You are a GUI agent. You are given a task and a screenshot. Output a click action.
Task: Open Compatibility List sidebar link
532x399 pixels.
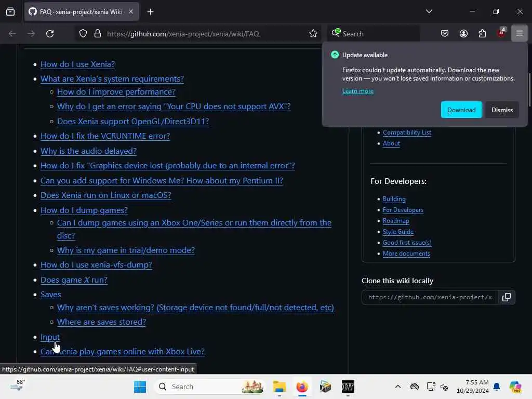407,132
